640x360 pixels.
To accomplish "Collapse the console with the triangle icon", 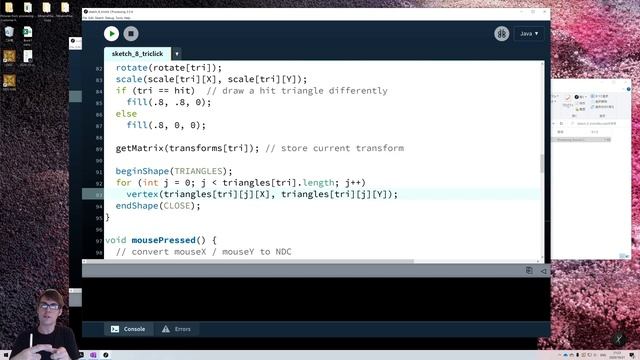I will point(543,271).
